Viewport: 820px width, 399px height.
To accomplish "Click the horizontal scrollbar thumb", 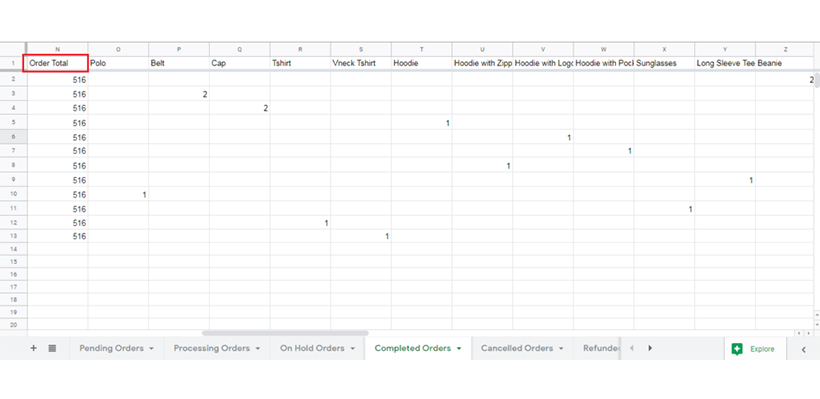I will click(x=285, y=333).
